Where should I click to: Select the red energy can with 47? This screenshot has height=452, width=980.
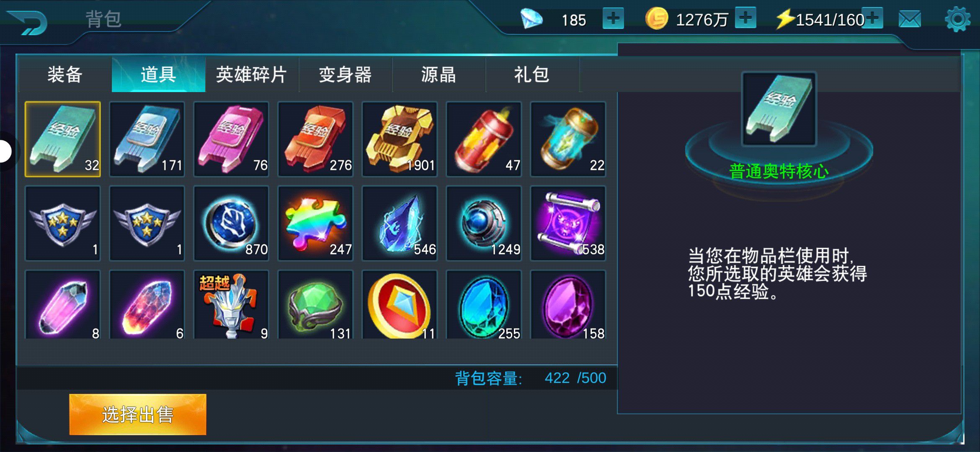[x=484, y=139]
